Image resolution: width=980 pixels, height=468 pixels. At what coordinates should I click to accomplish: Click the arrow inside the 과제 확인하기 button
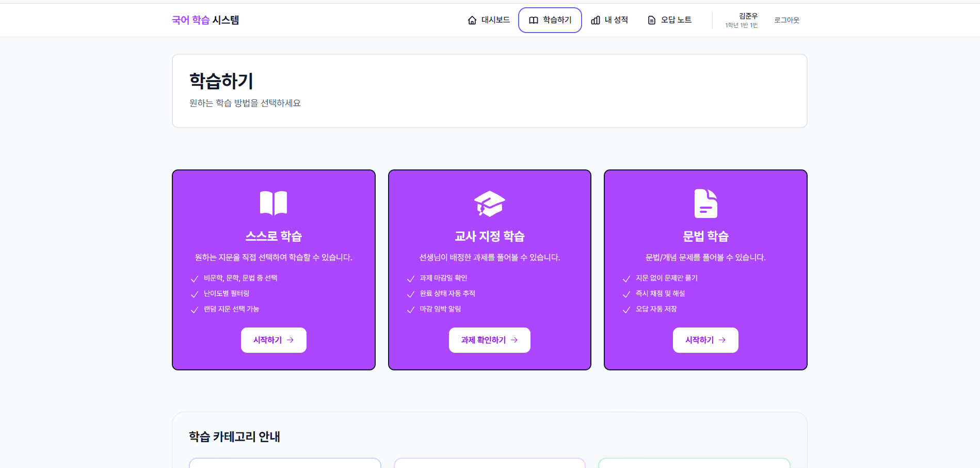514,340
